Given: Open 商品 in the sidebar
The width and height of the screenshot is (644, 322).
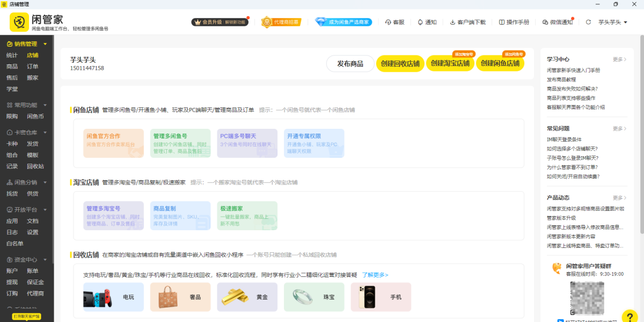Looking at the screenshot, I should 12,67.
